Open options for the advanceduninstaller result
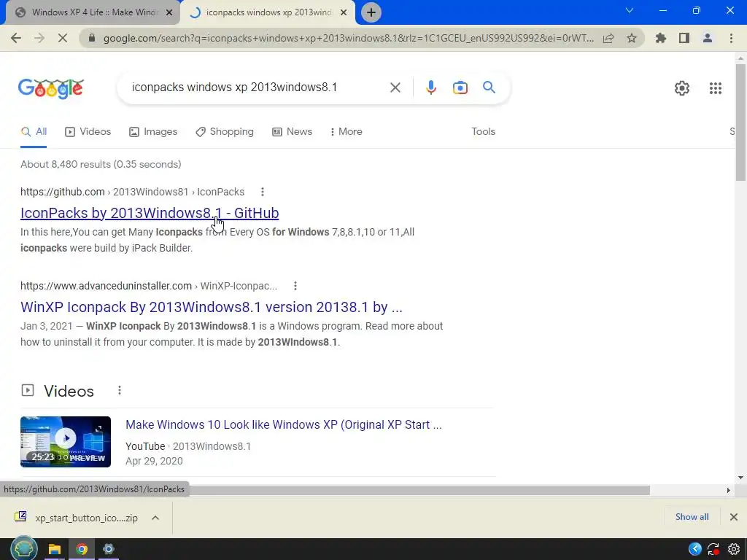The width and height of the screenshot is (747, 560). [x=295, y=286]
